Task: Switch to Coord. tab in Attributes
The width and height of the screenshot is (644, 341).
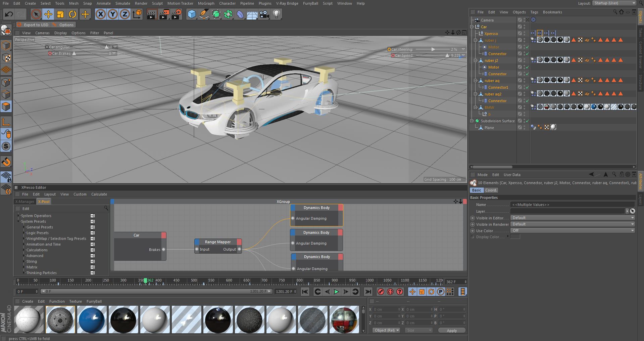Action: point(491,190)
